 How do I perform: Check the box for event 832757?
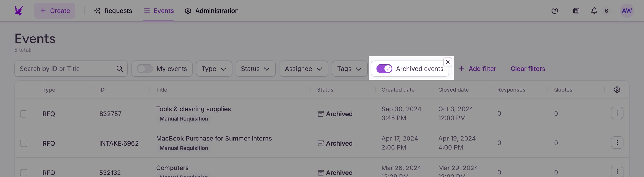(24, 114)
